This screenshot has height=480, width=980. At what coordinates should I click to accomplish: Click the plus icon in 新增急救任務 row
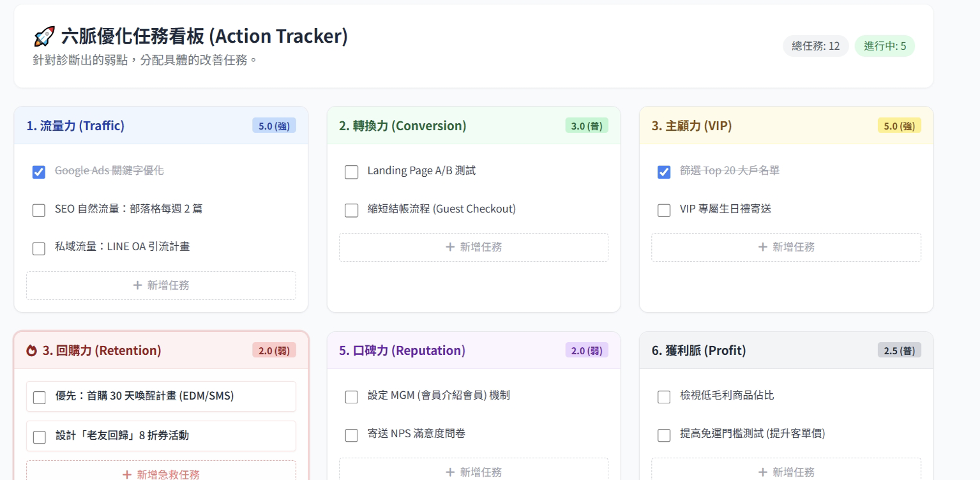tap(127, 475)
